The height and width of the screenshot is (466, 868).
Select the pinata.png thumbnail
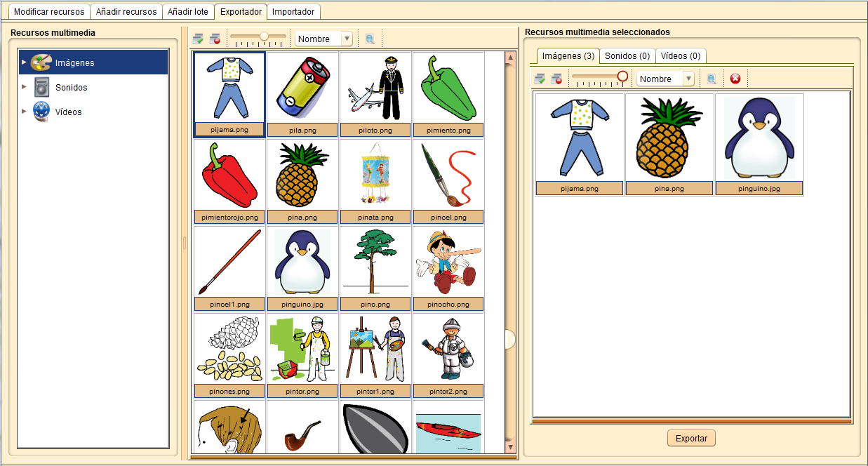[375, 182]
